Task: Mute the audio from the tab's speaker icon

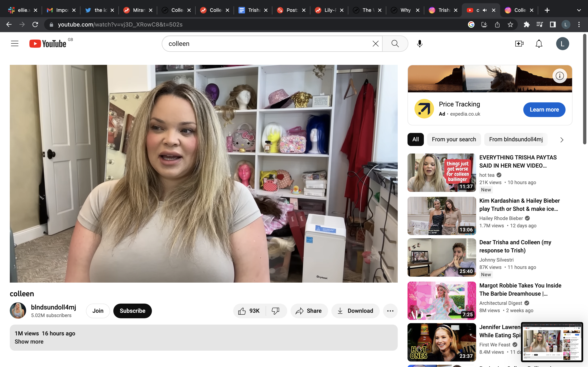Action: coord(485,10)
